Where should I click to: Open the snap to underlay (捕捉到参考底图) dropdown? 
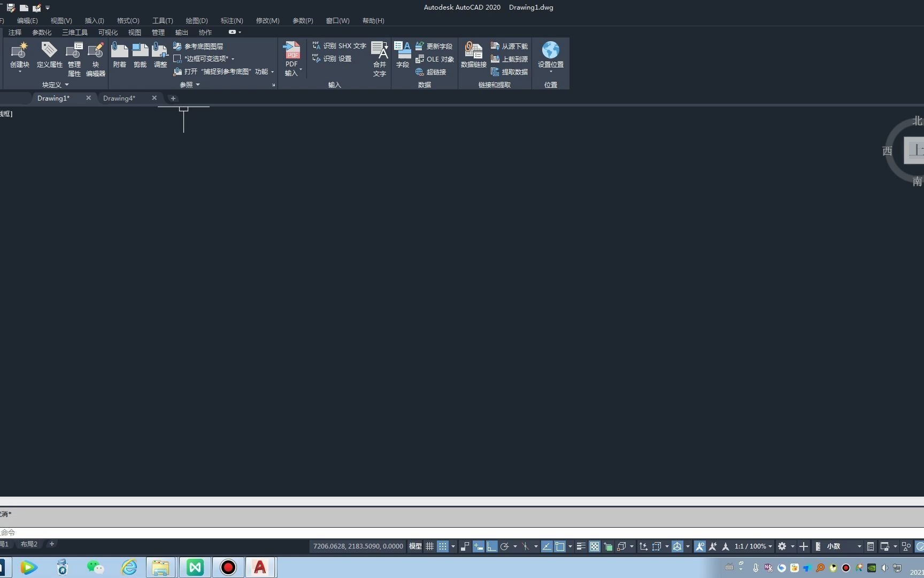[x=272, y=72]
